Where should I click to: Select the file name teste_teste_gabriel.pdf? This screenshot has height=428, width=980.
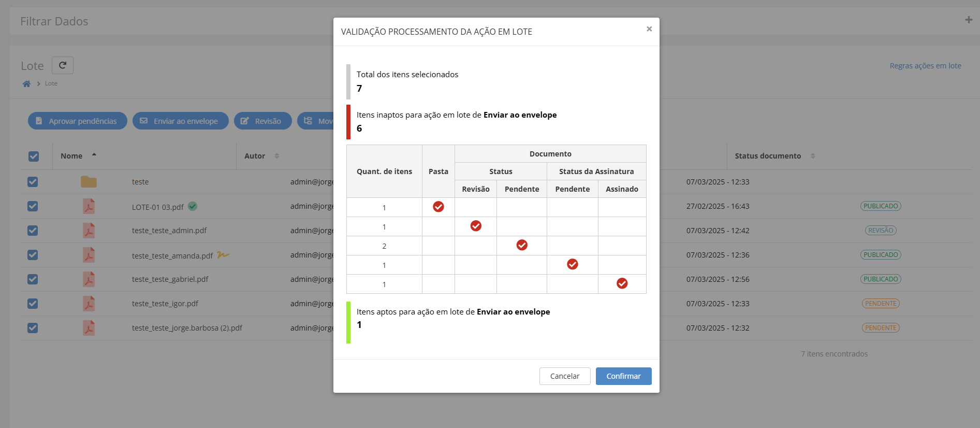click(170, 279)
